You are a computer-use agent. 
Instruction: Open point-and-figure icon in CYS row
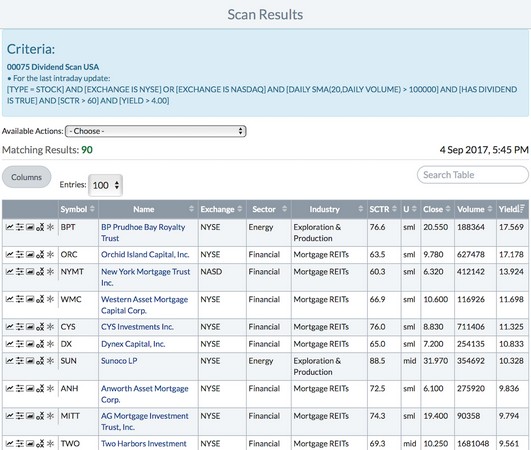click(40, 327)
